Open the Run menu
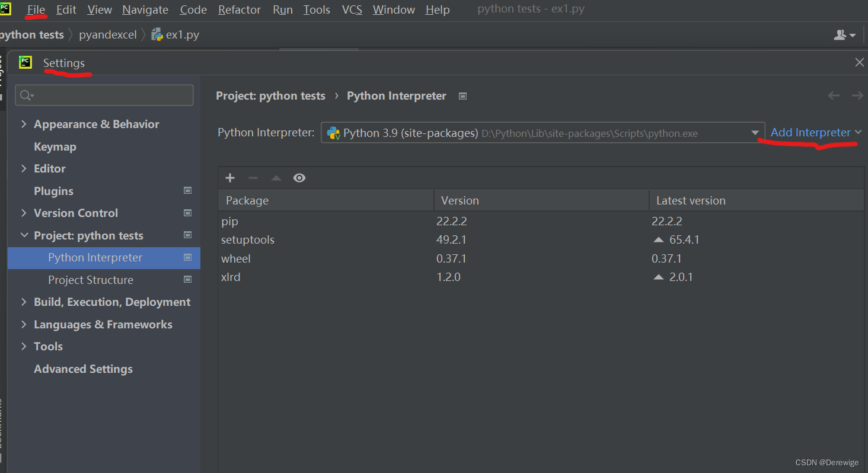 click(x=283, y=9)
